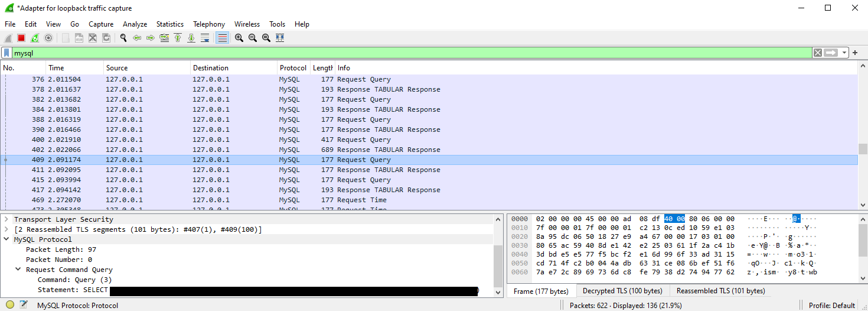Image resolution: width=868 pixels, height=311 pixels.
Task: Open the Analyze menu
Action: click(x=135, y=24)
